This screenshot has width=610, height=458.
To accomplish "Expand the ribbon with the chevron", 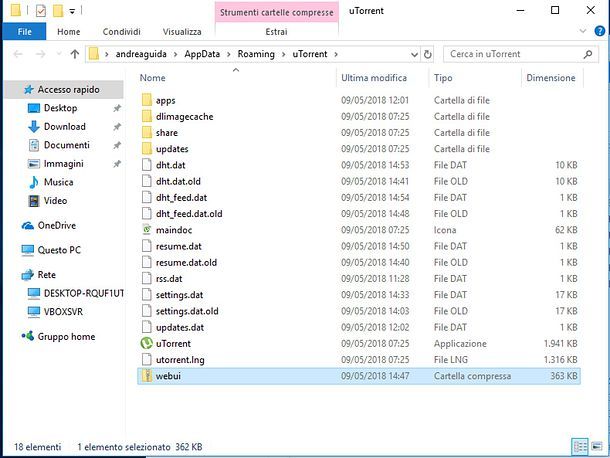I will [x=583, y=31].
